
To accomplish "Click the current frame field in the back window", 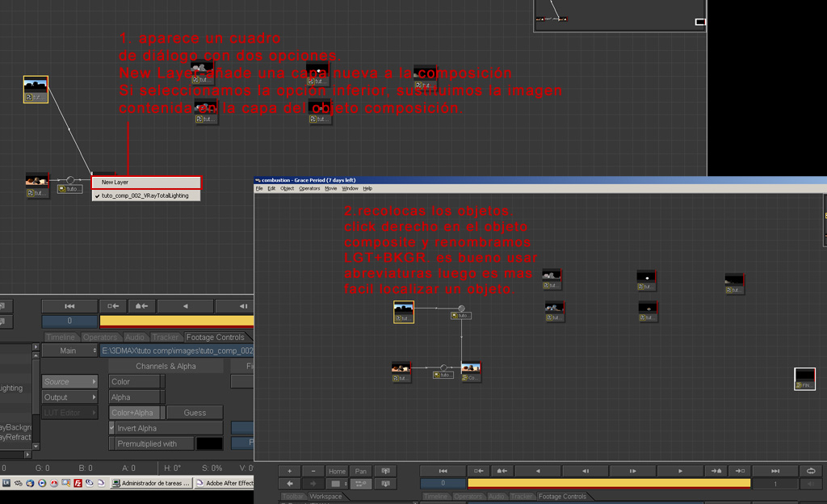I will 69,321.
